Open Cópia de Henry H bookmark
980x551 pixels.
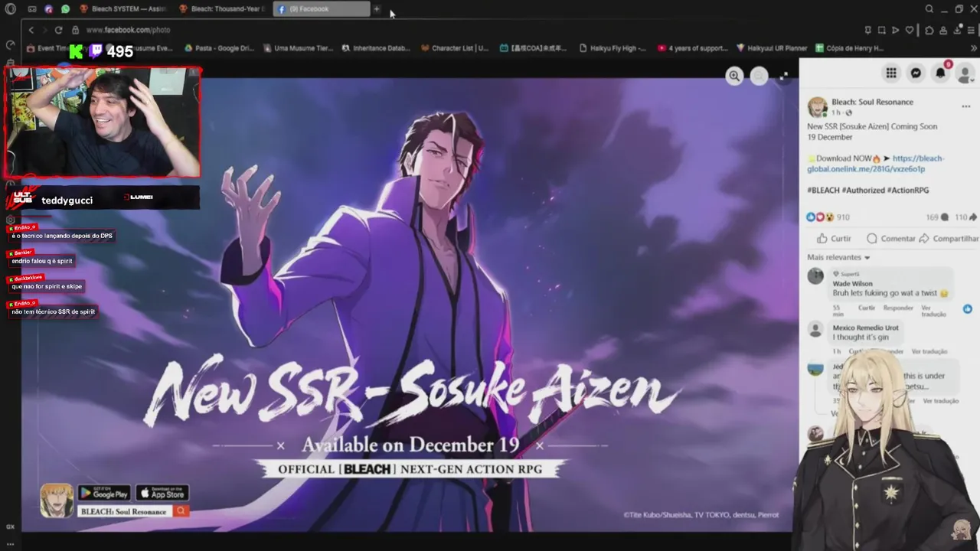coord(850,48)
